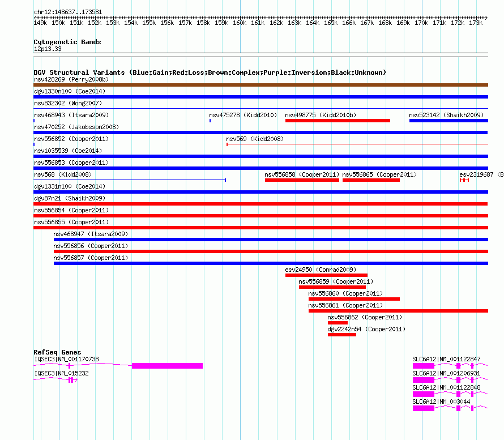Click the nsv832302 (Wong2007) variant label
504x440 pixels.
[68, 103]
